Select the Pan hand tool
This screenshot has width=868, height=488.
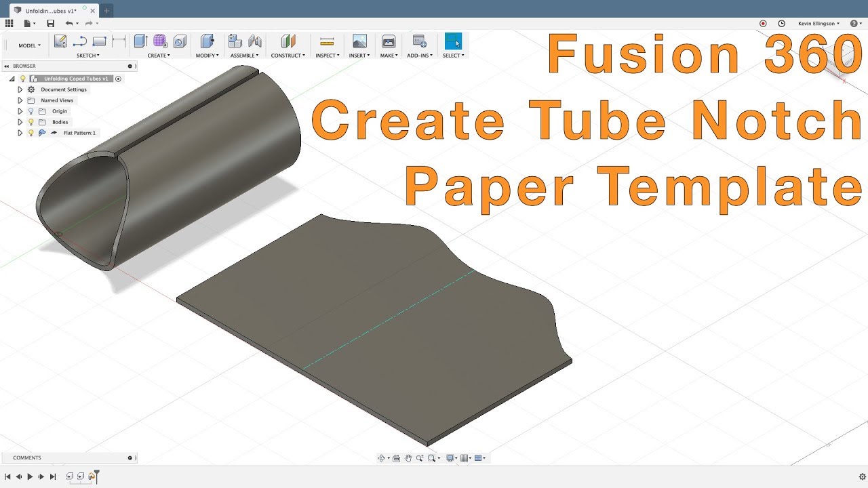tap(408, 458)
